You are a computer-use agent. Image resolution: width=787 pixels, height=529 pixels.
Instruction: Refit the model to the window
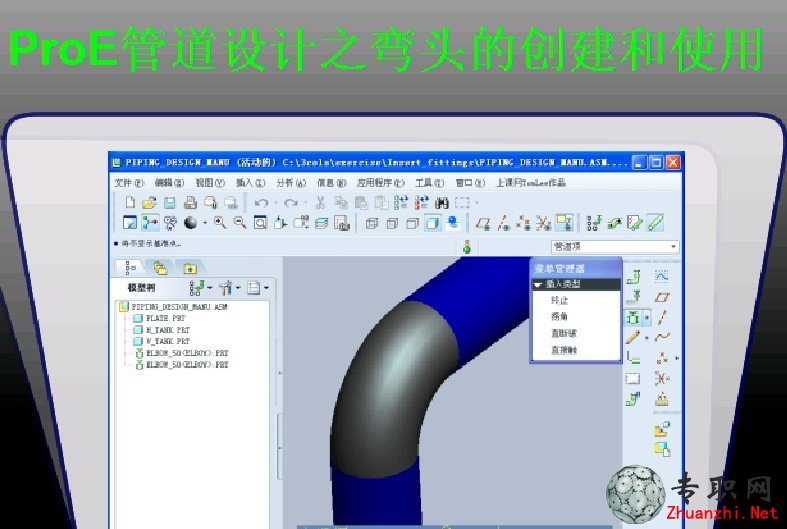(260, 223)
